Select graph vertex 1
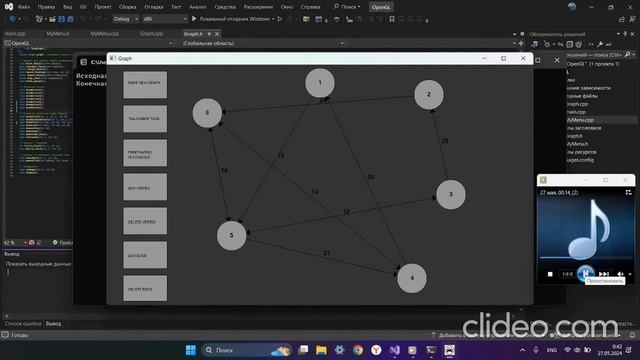This screenshot has width=640, height=360. (x=320, y=83)
